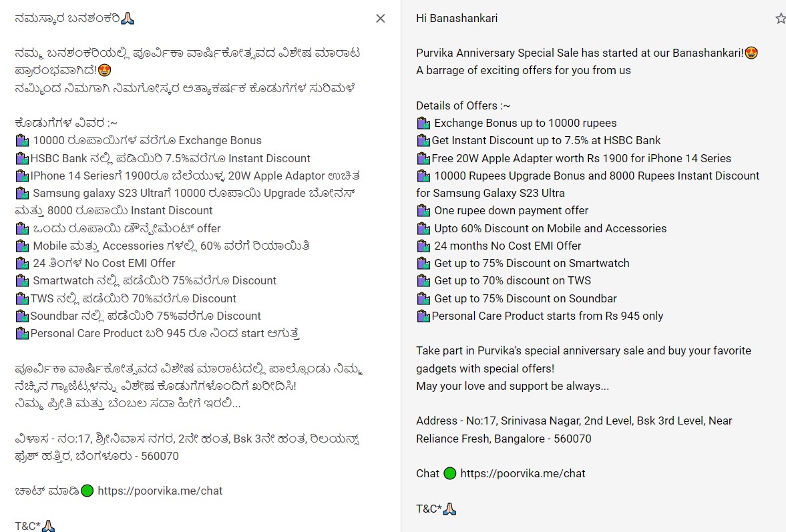Click heart-eyes emoji after 'our Banashankari!'
The width and height of the screenshot is (786, 532).
[x=751, y=53]
